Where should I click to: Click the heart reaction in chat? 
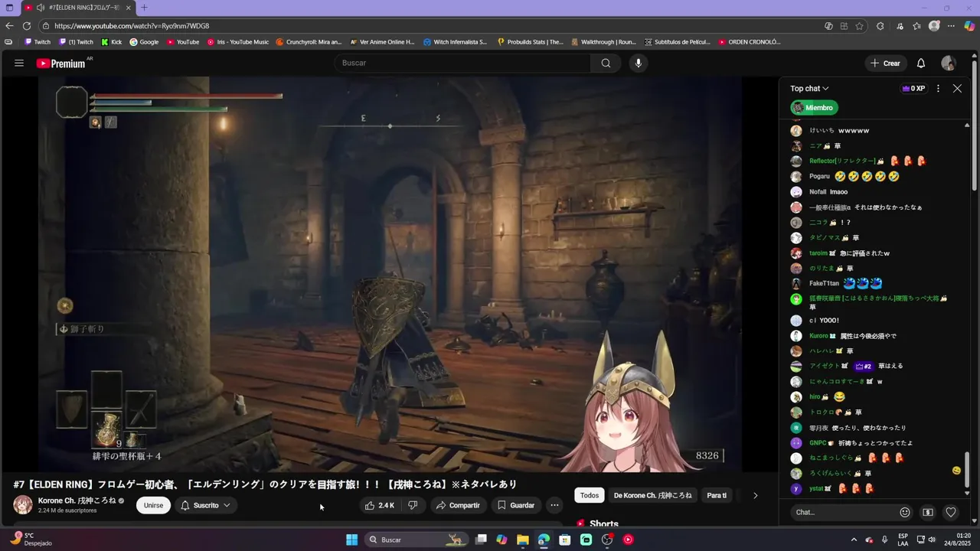coord(951,512)
